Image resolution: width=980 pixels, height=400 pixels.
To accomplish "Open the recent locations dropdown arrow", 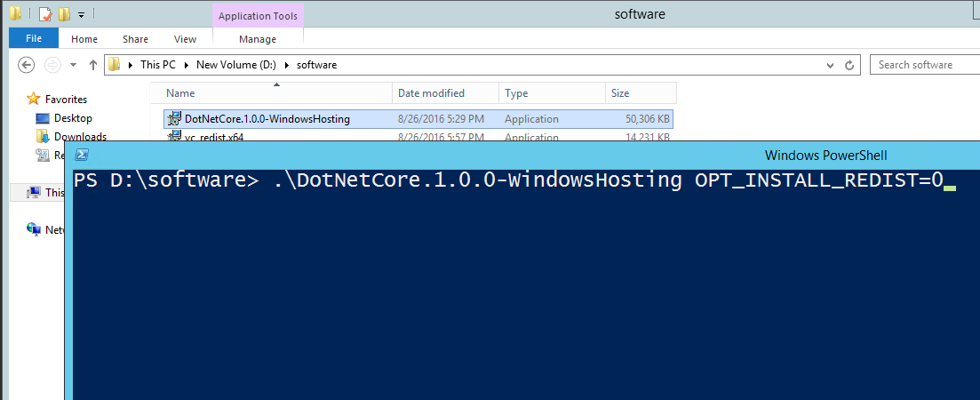I will [73, 65].
